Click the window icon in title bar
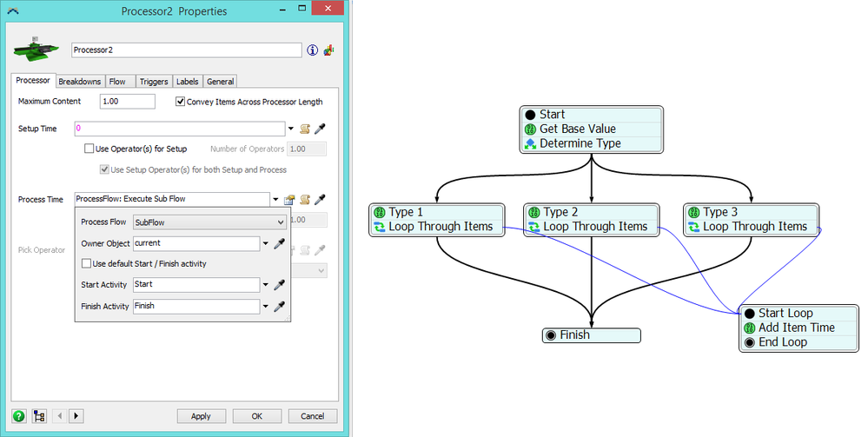 [x=13, y=10]
